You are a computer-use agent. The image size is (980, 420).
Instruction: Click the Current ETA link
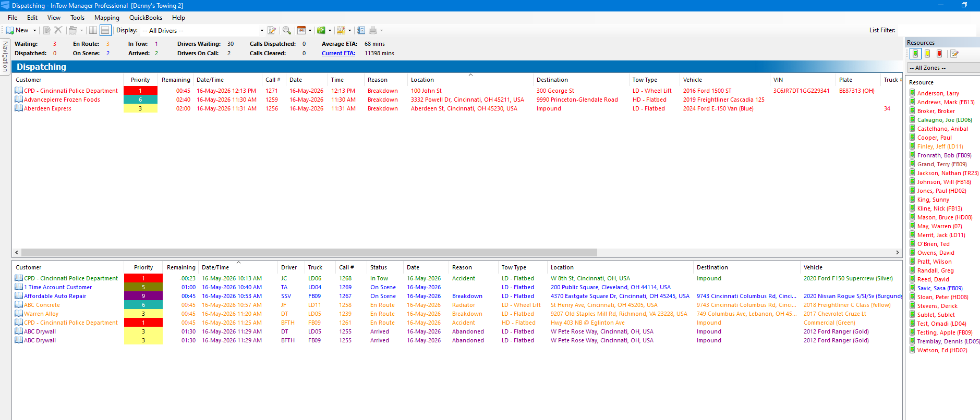click(338, 53)
